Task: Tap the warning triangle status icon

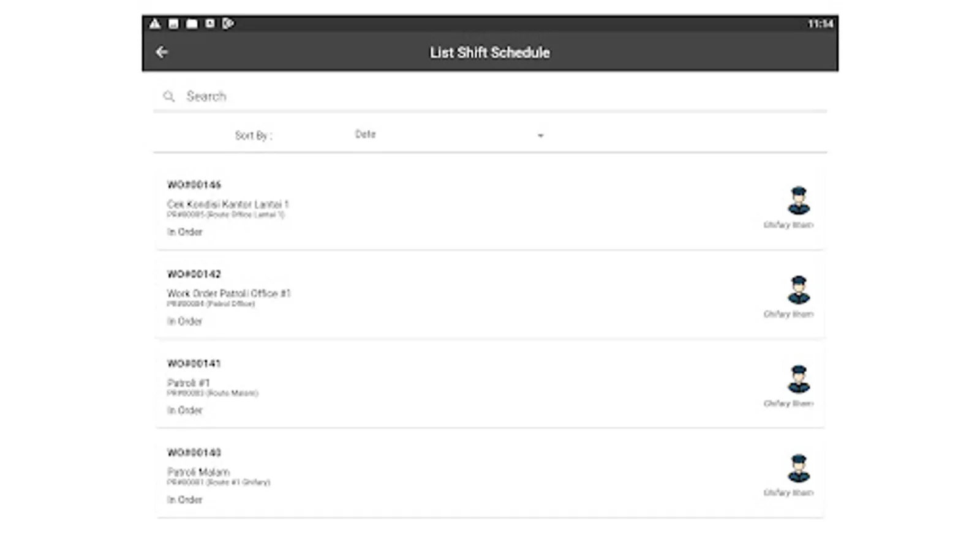Action: pos(155,24)
